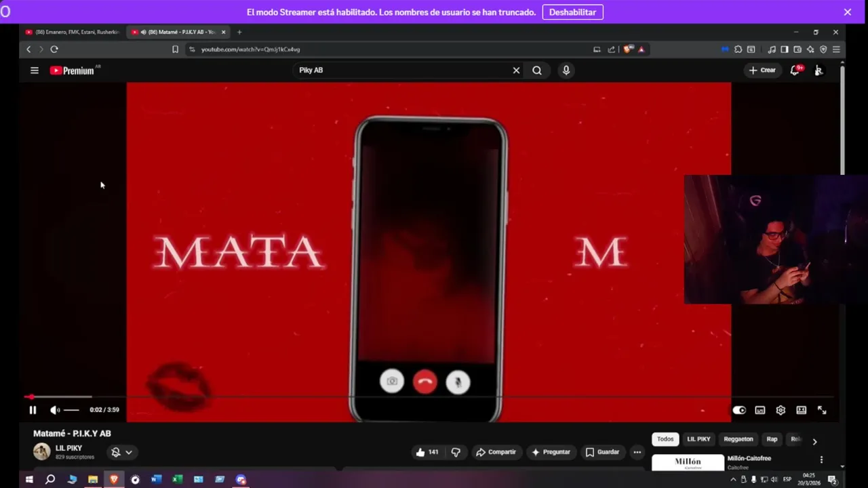Open Windows taskbar search
This screenshot has height=488, width=868.
click(x=50, y=479)
